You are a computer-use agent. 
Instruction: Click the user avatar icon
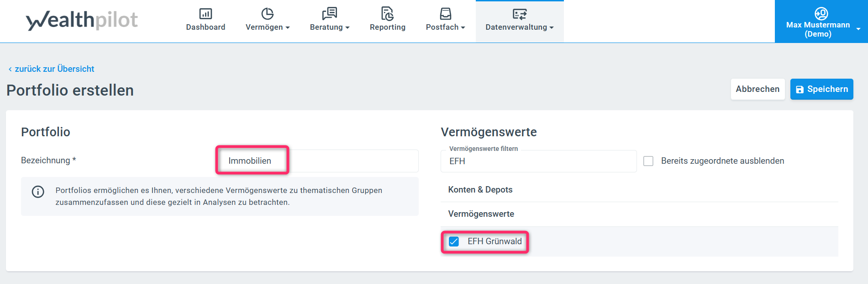pos(821,13)
